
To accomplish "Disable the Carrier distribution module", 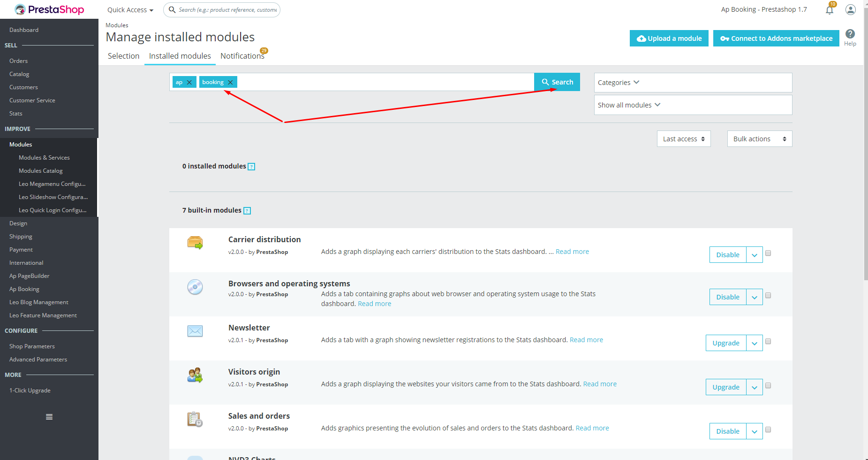I will (728, 255).
